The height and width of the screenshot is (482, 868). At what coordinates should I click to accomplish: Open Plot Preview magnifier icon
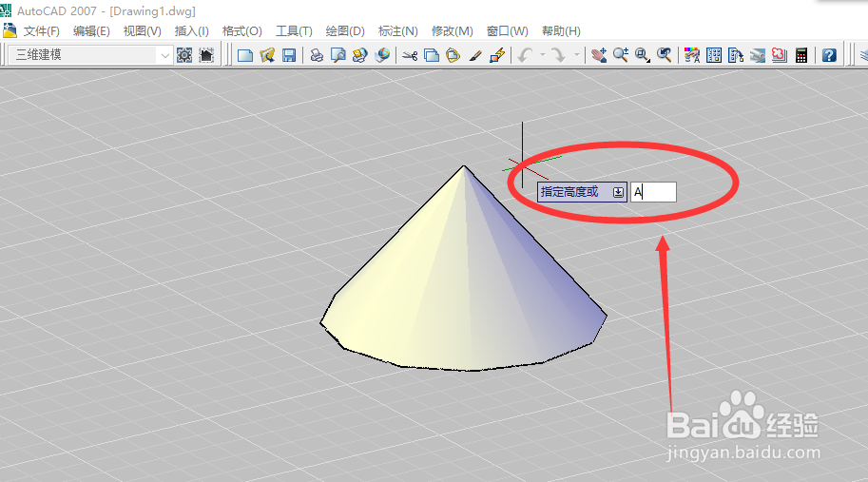[x=338, y=55]
